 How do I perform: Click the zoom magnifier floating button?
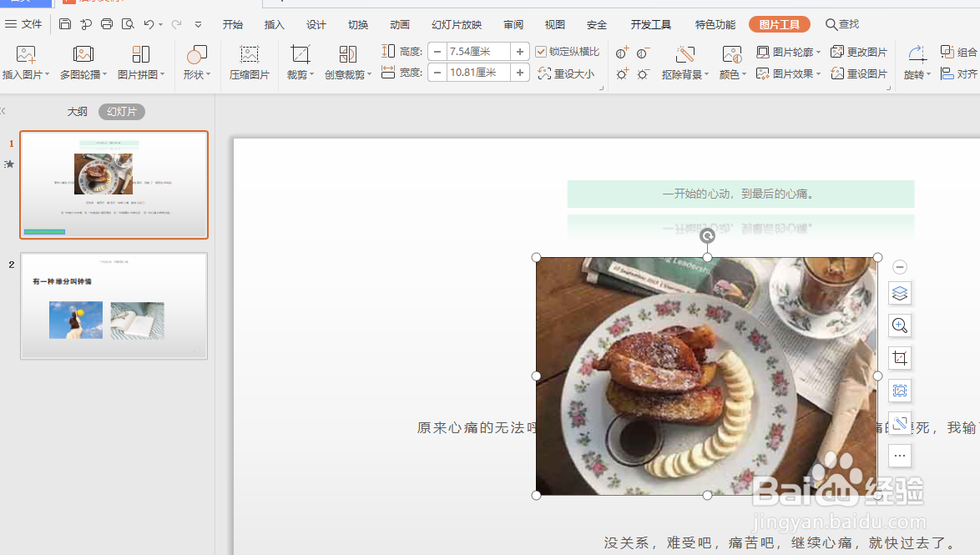point(899,325)
